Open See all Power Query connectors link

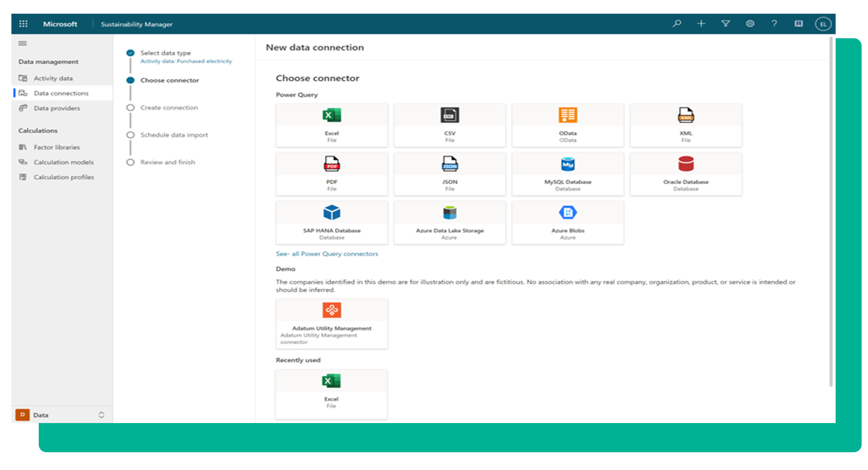tap(327, 254)
